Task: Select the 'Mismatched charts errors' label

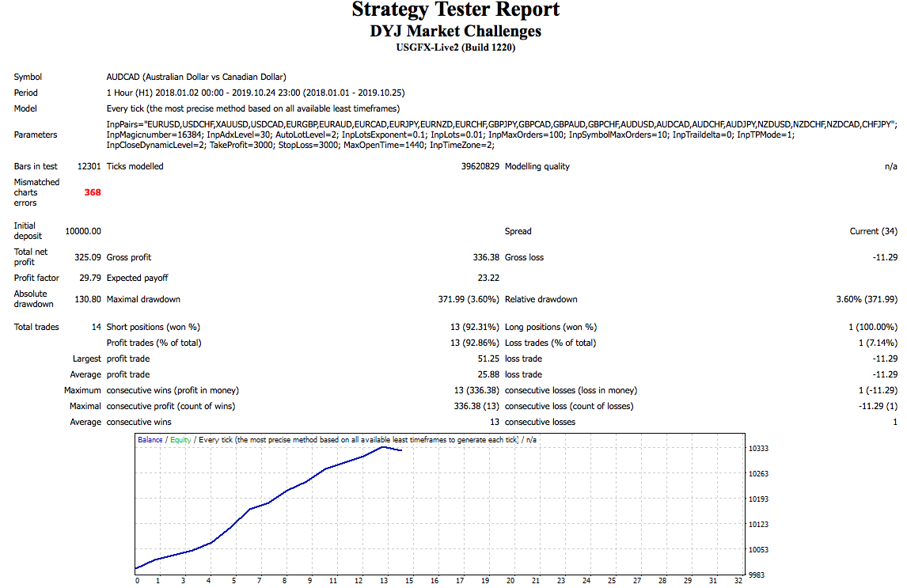Action: tap(36, 192)
